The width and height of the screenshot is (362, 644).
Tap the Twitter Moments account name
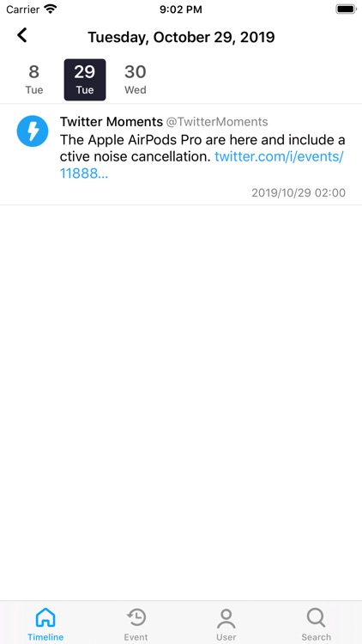112,122
